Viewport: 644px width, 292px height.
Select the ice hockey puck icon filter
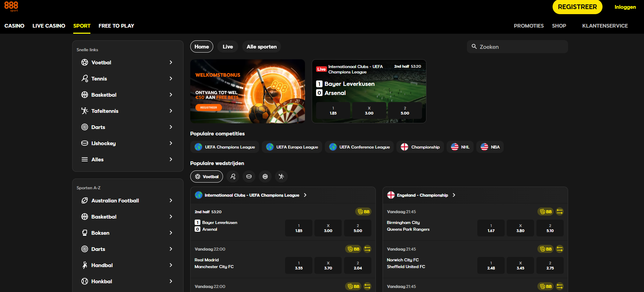(249, 176)
